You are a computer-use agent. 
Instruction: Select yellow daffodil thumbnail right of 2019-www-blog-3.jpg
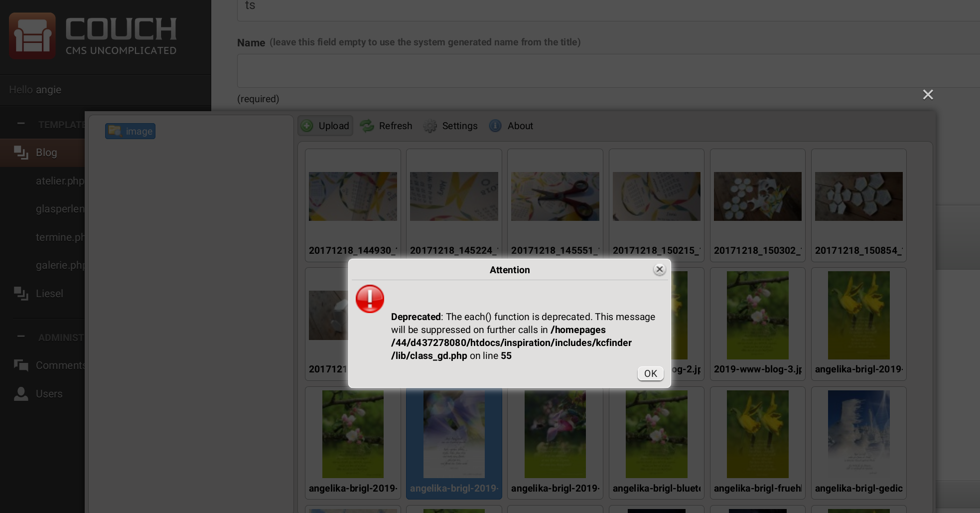pyautogui.click(x=858, y=324)
